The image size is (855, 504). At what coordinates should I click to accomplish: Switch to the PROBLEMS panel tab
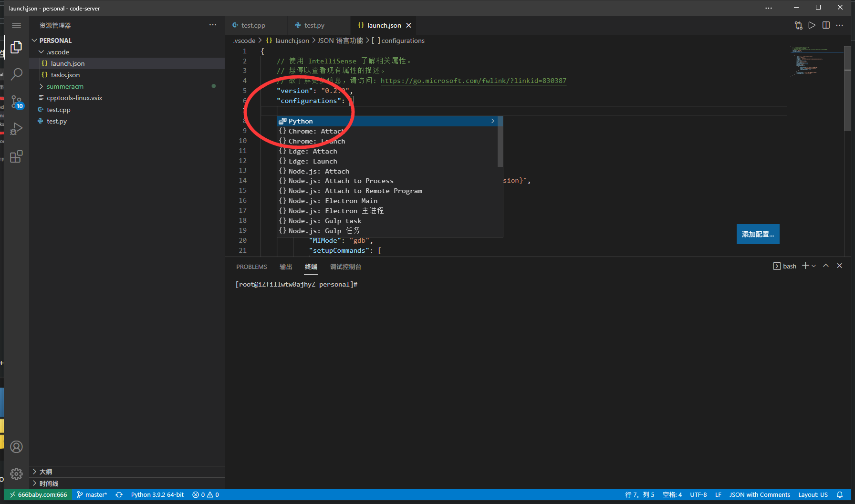pyautogui.click(x=251, y=267)
